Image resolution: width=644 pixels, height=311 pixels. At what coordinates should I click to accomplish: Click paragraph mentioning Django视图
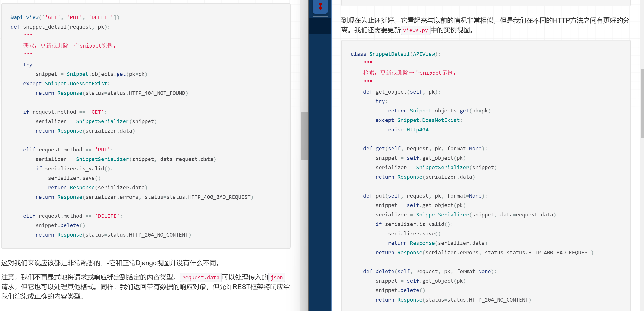pyautogui.click(x=111, y=263)
